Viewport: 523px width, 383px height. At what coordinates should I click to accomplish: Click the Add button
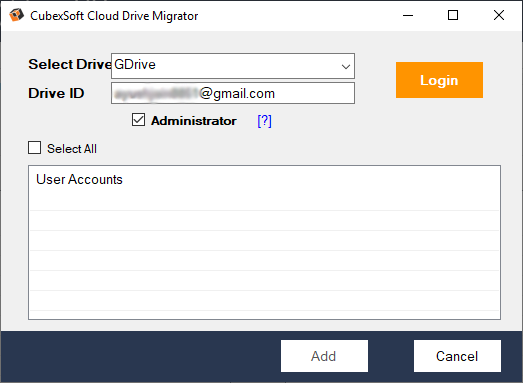coord(324,356)
